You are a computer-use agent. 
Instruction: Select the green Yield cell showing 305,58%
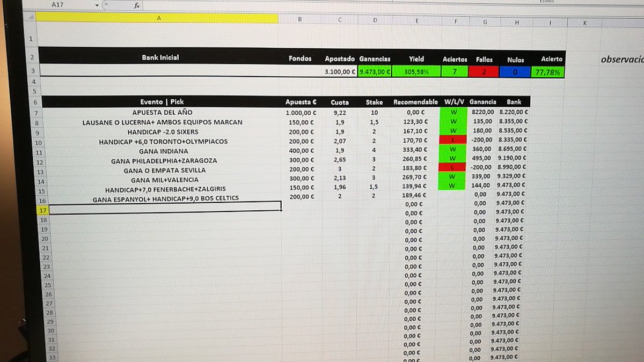pos(417,71)
